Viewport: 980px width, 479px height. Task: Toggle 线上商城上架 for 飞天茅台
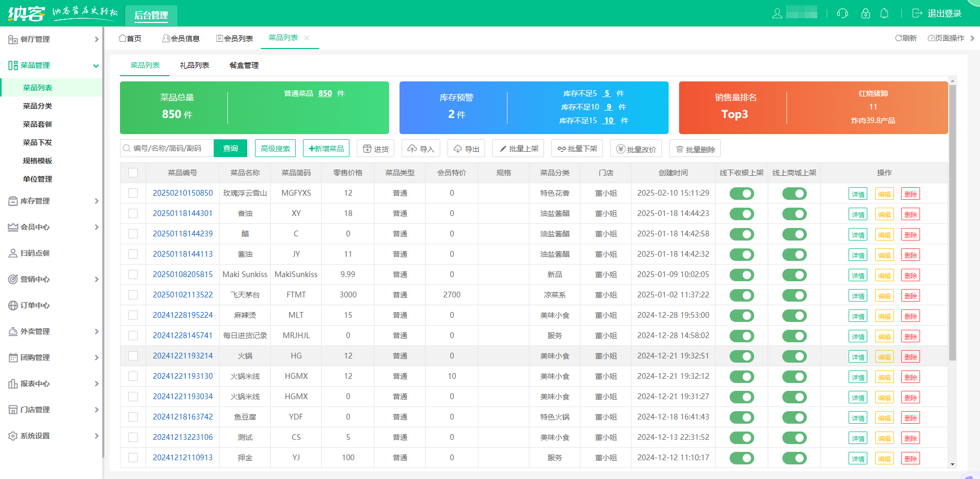794,295
